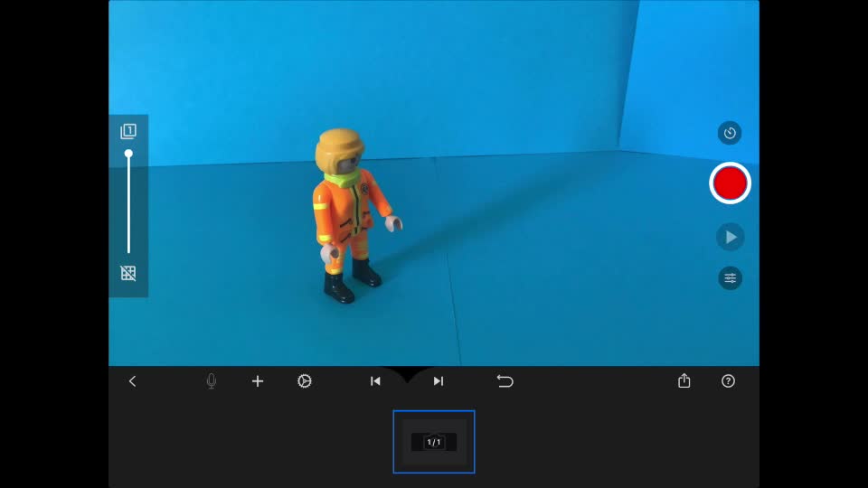868x488 pixels.
Task: Toggle the grid overlay icon
Action: click(128, 273)
